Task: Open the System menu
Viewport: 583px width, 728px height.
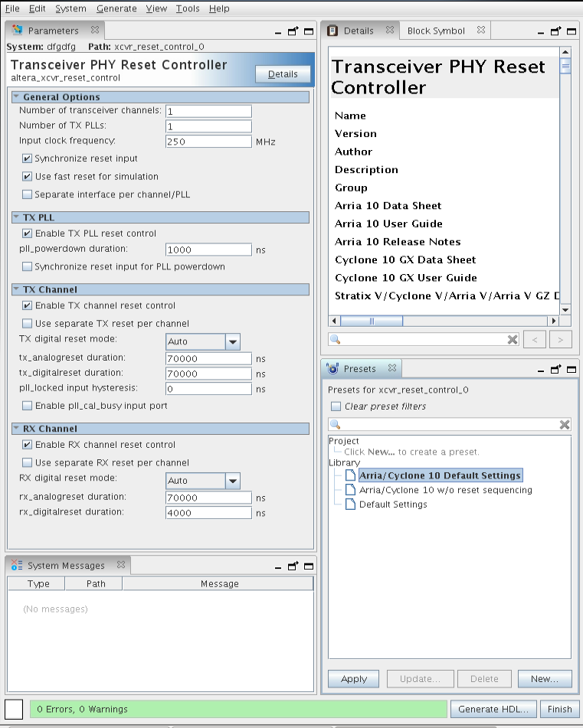Action: click(x=70, y=8)
